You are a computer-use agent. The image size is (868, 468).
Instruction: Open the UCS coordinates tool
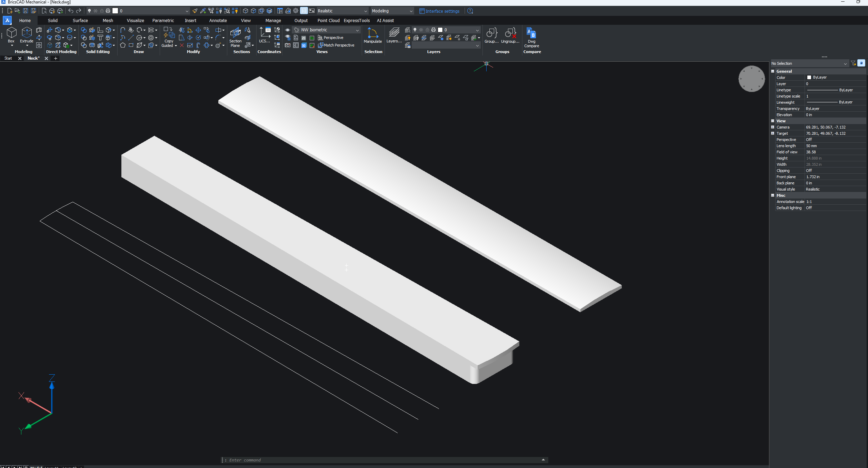point(265,35)
